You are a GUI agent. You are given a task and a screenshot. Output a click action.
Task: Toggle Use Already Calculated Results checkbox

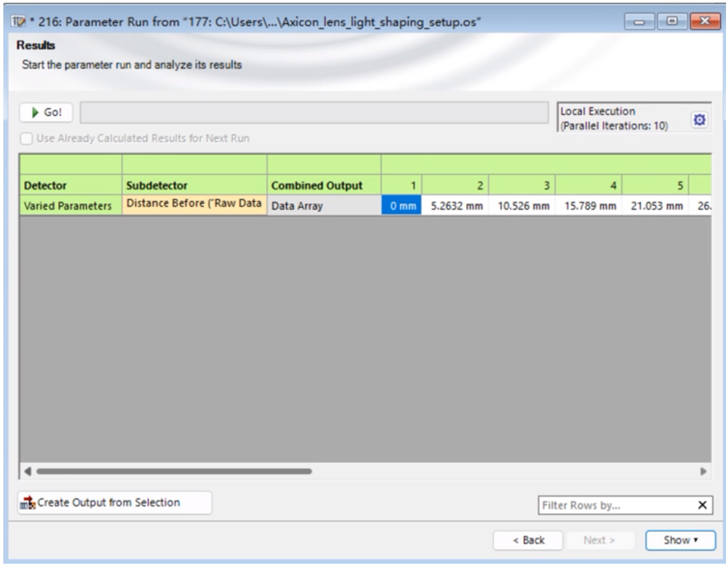27,139
